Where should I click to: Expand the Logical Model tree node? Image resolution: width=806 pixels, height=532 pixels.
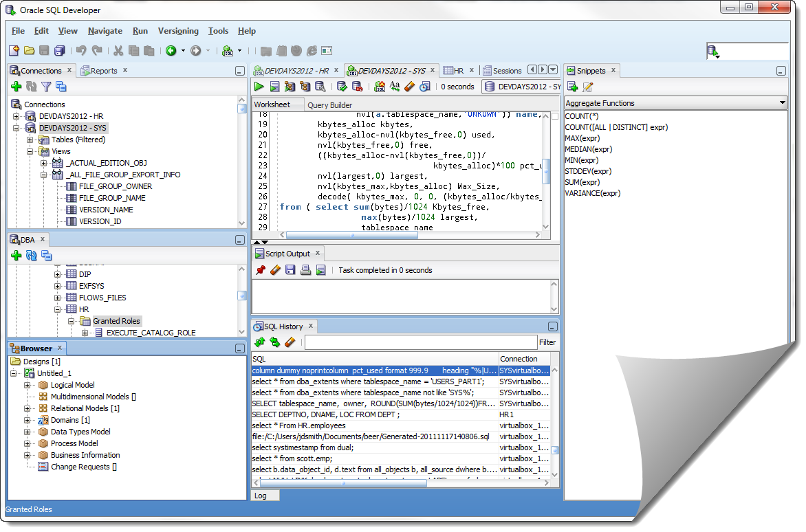click(x=28, y=385)
